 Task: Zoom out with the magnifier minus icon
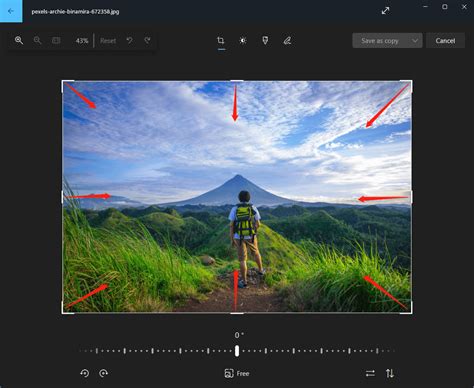click(37, 41)
